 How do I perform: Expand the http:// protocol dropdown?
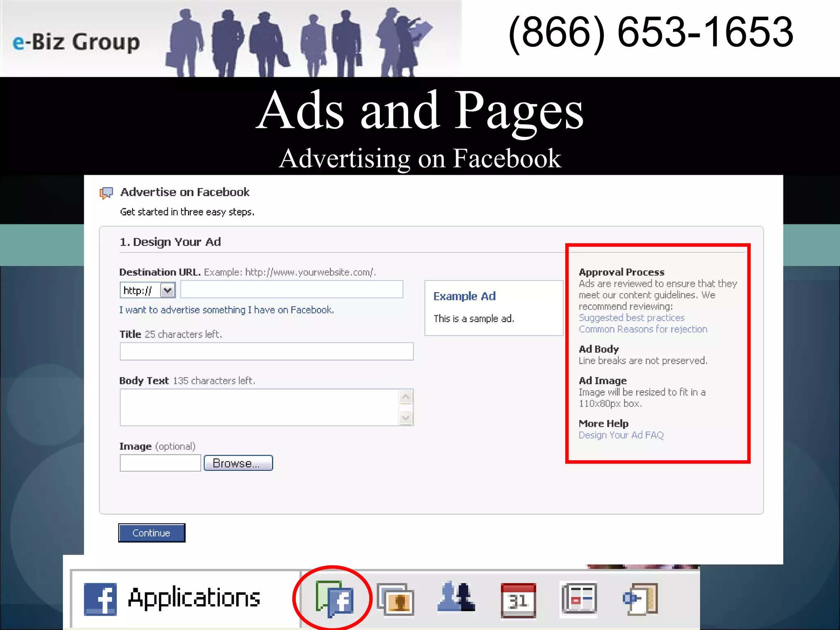(x=167, y=290)
